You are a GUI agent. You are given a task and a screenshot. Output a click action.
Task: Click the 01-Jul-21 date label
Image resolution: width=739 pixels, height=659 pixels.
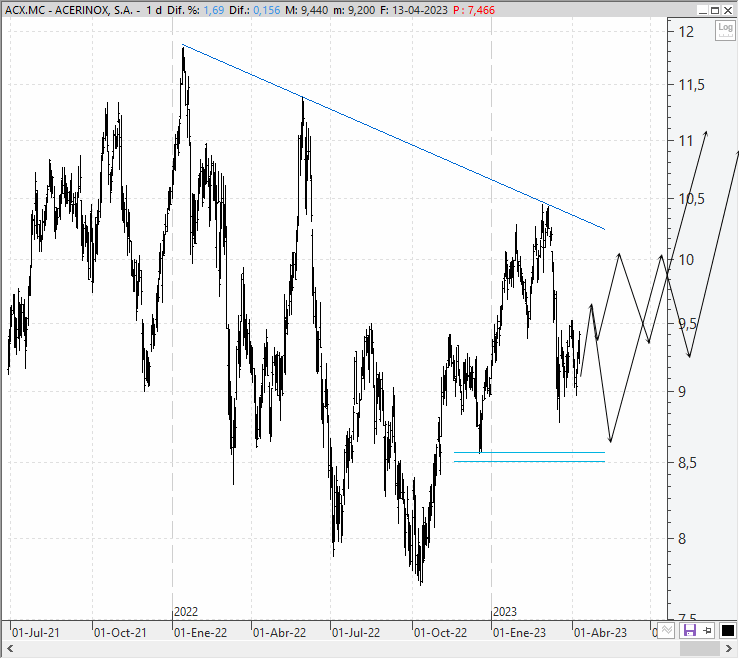pyautogui.click(x=36, y=632)
